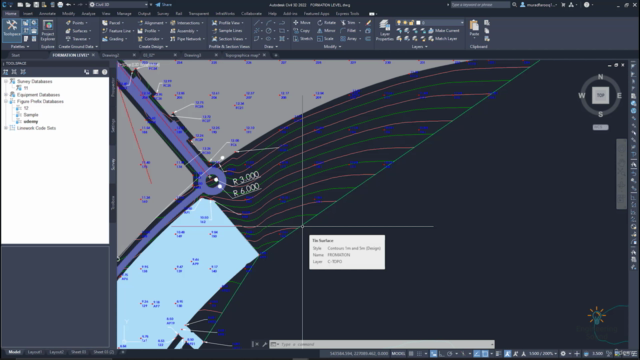640x360 pixels.
Task: Click the N compass direction on ViewCube
Action: tap(600, 77)
